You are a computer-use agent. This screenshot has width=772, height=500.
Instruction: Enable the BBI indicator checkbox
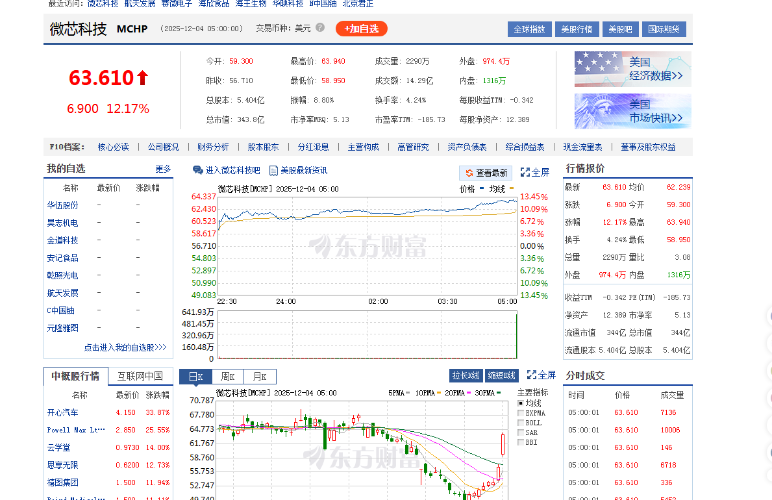pos(521,442)
